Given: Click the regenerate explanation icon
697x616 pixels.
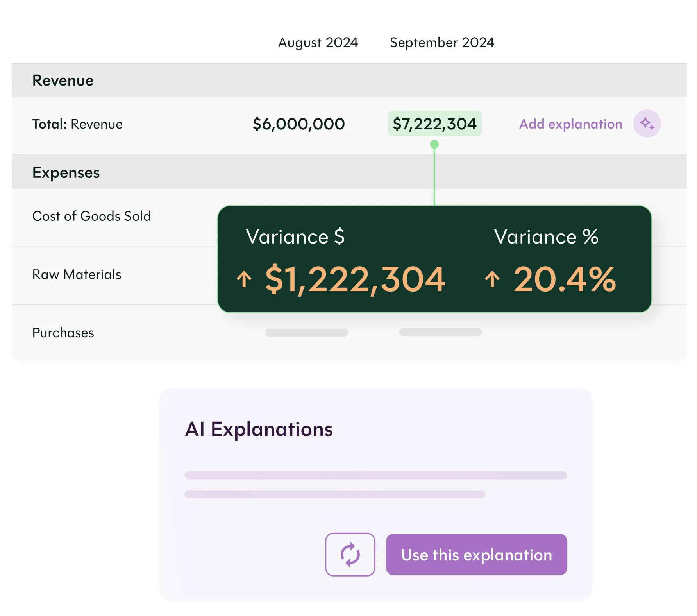Looking at the screenshot, I should pyautogui.click(x=350, y=554).
